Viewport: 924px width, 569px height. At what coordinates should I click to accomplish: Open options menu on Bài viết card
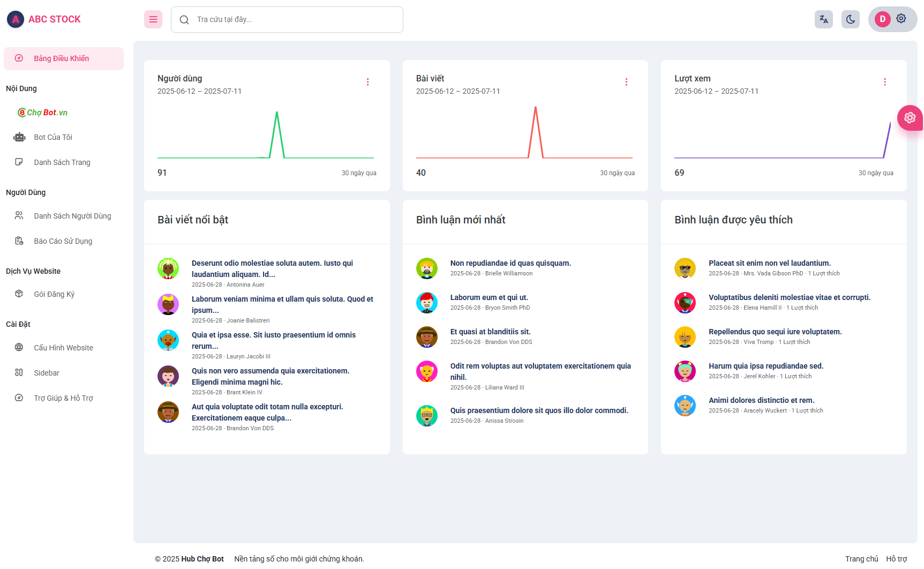pos(626,82)
